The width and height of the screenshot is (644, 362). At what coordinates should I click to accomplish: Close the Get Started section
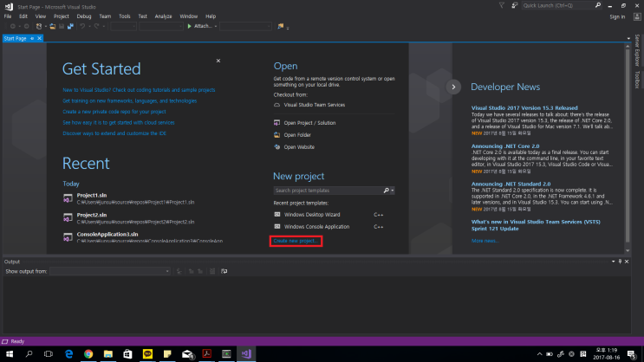point(218,61)
